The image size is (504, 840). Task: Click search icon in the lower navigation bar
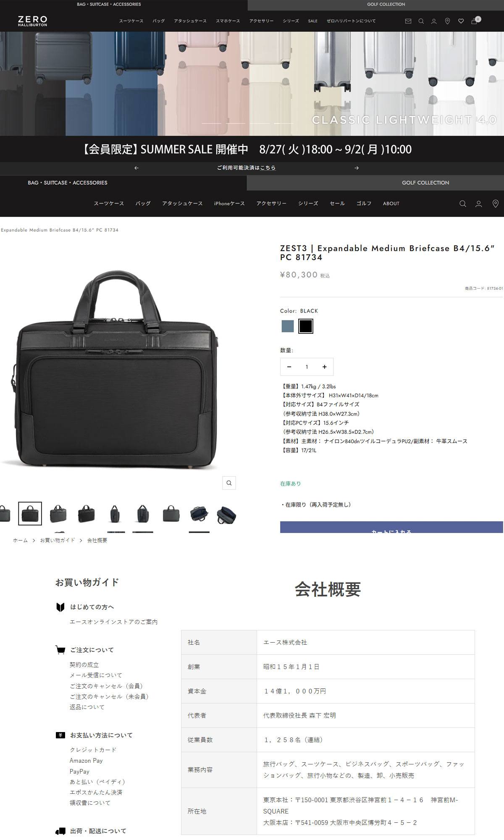(462, 204)
